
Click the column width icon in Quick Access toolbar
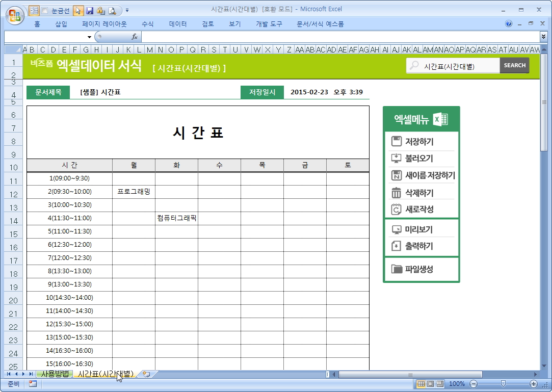tap(34, 11)
